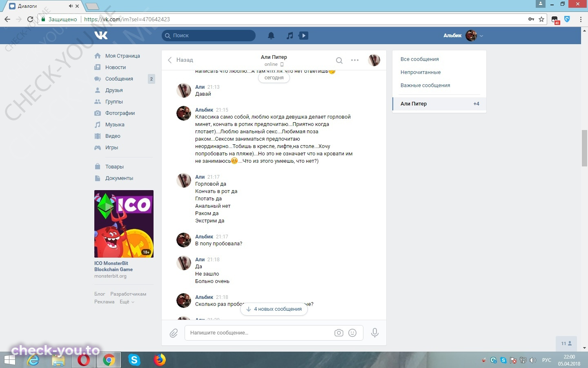This screenshot has height=368, width=588.
Task: Open conversation actions three-dots menu
Action: (x=355, y=60)
